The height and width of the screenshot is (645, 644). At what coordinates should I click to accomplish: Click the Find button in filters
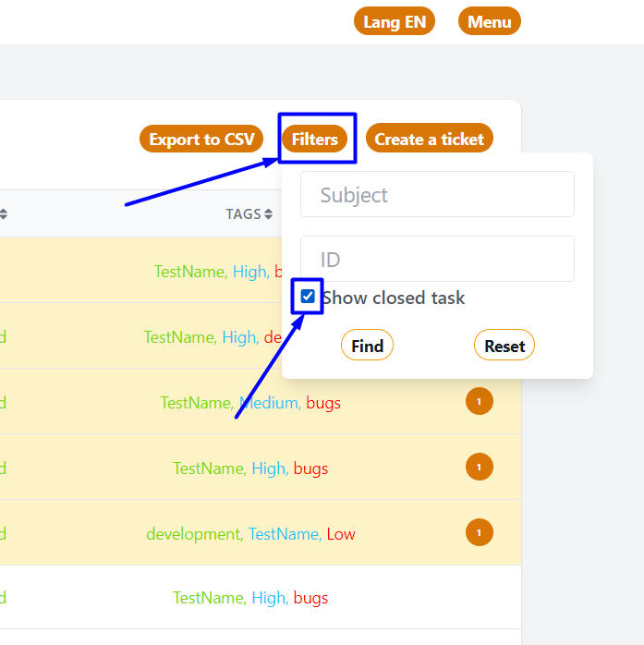pyautogui.click(x=367, y=346)
